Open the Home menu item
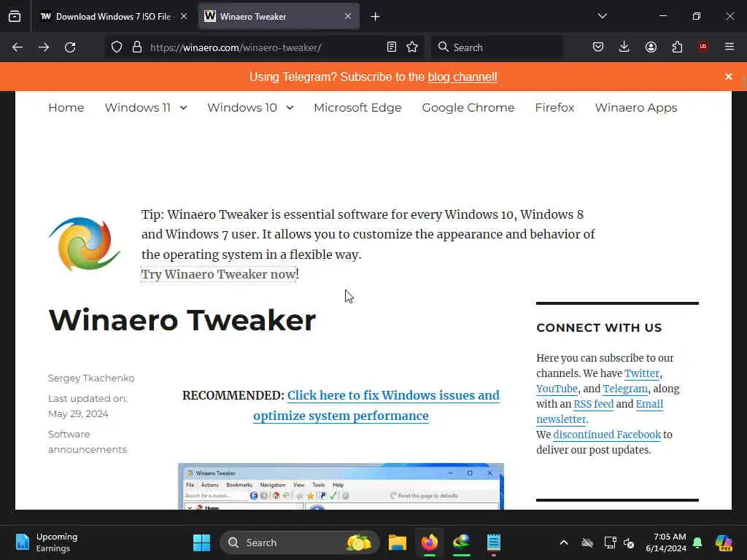The height and width of the screenshot is (560, 747). (x=66, y=108)
